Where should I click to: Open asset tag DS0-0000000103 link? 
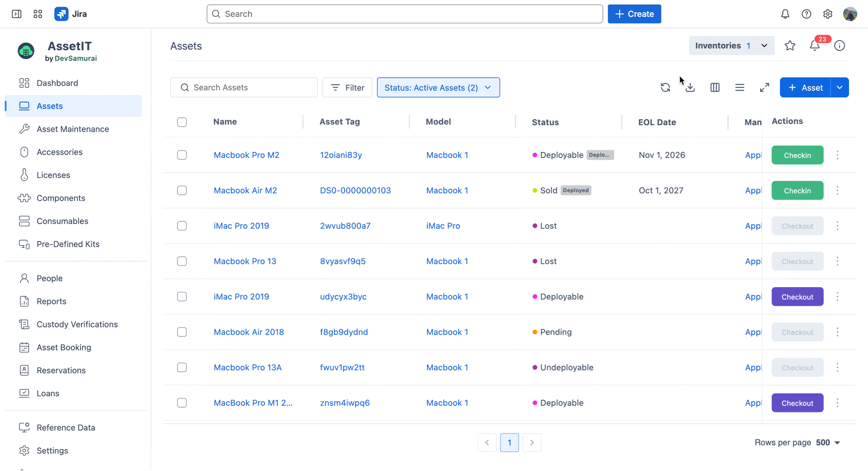[355, 190]
